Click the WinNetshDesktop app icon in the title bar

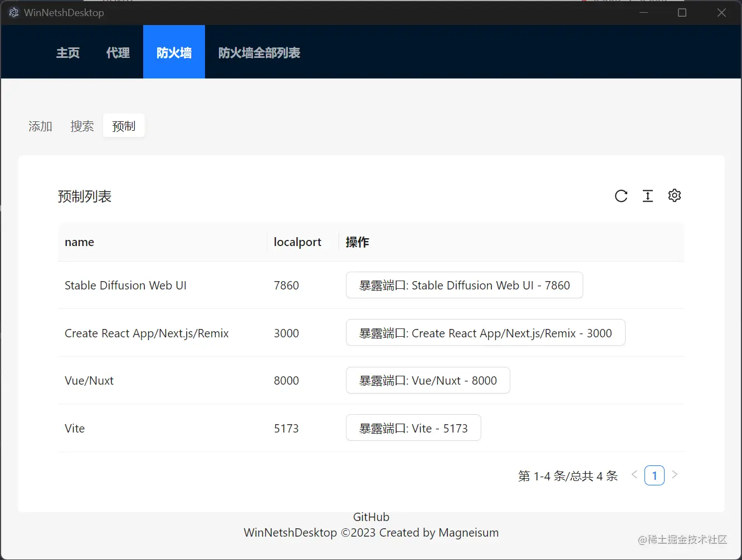(x=14, y=12)
